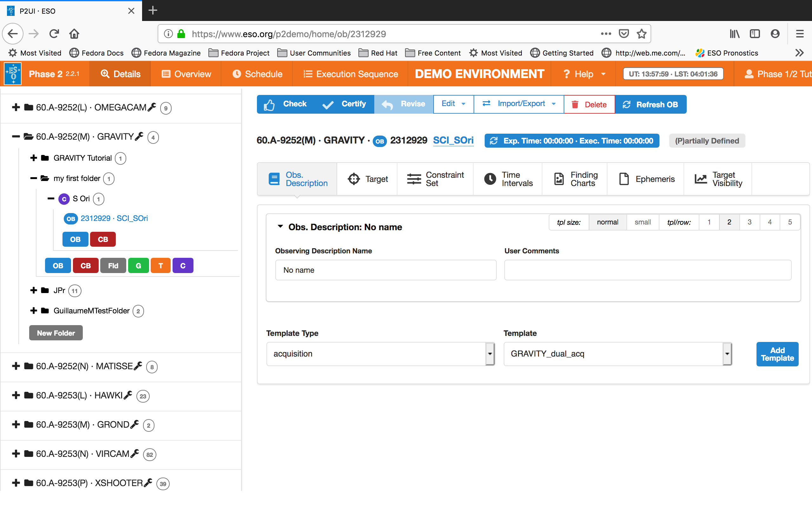The image size is (812, 508).
Task: Set templates per row to 1
Action: 709,222
